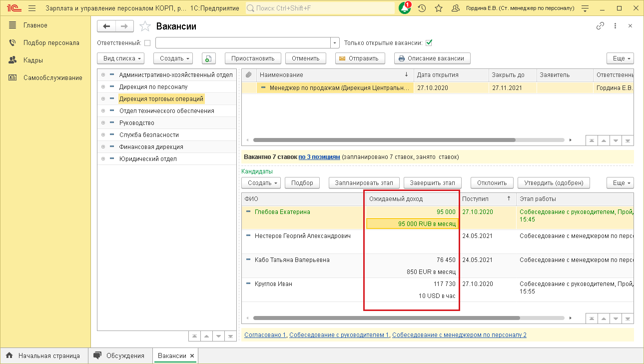
Task: Switch to the Обсуждения tab
Action: pyautogui.click(x=120, y=356)
